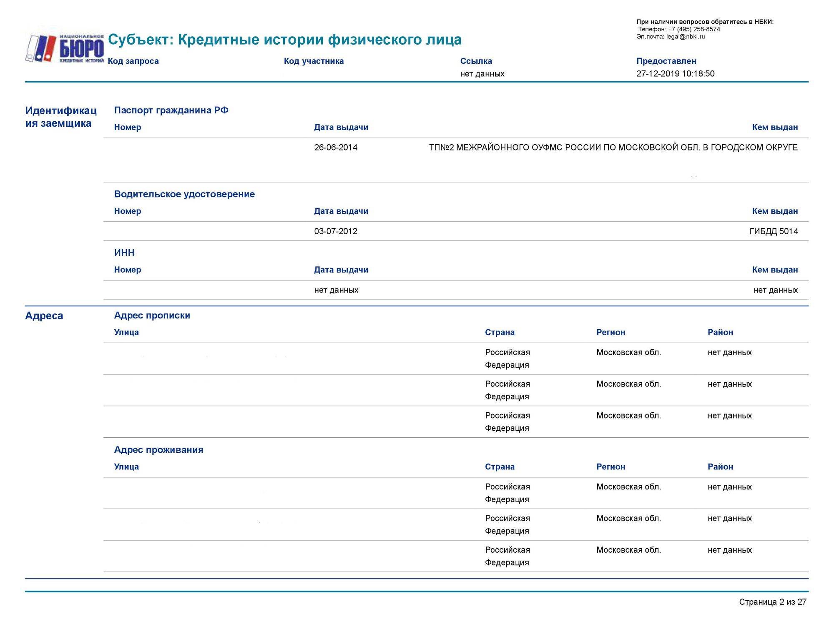Click the 'Ссылка' header label
834x644 pixels.
click(x=476, y=61)
